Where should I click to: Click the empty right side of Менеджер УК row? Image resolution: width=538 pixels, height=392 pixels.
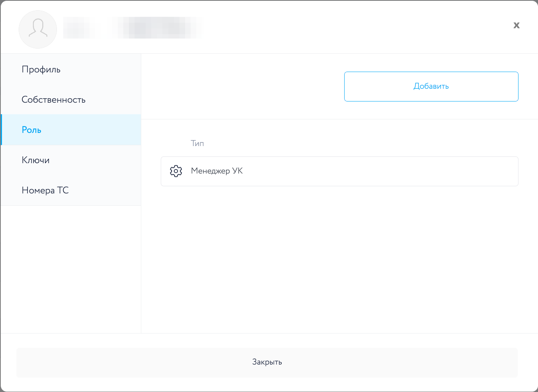tap(398, 171)
